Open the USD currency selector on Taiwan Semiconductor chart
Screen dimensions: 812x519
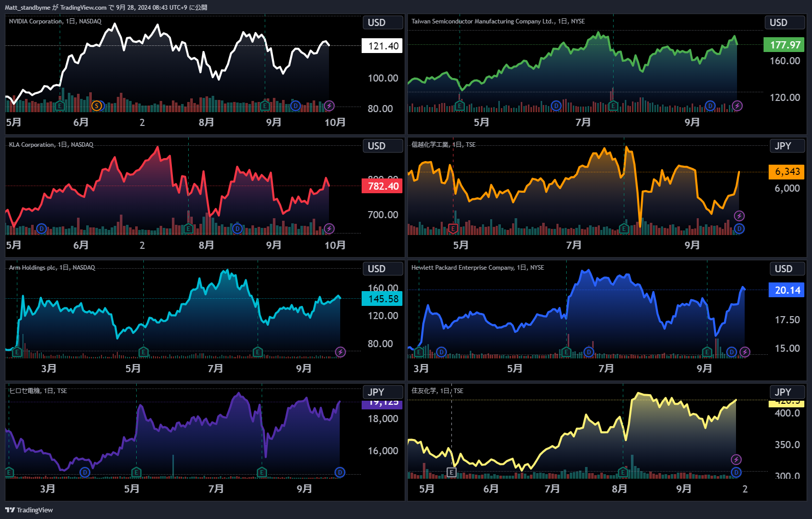[784, 22]
